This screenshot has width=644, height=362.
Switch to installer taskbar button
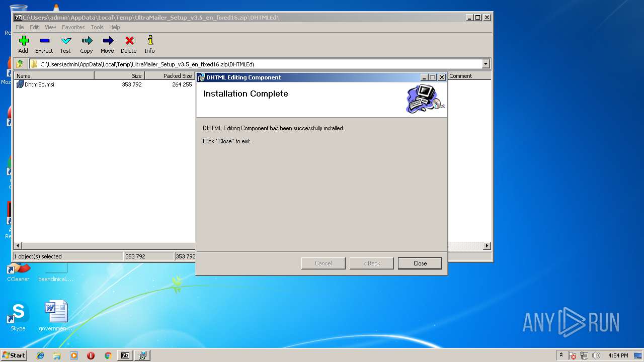(x=142, y=355)
